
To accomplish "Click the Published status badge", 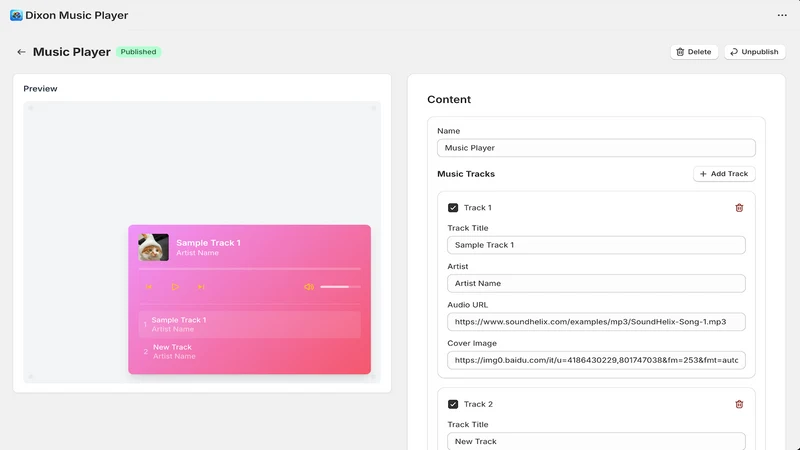I will (x=138, y=52).
